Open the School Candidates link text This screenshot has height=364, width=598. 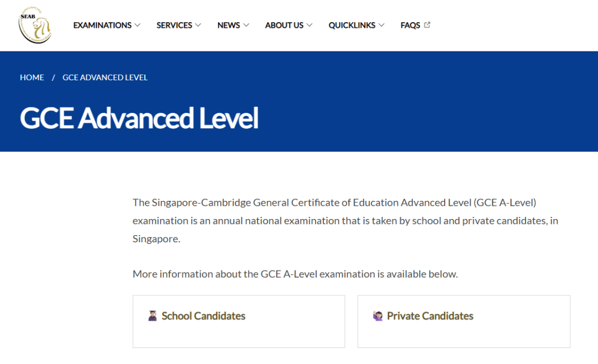203,316
